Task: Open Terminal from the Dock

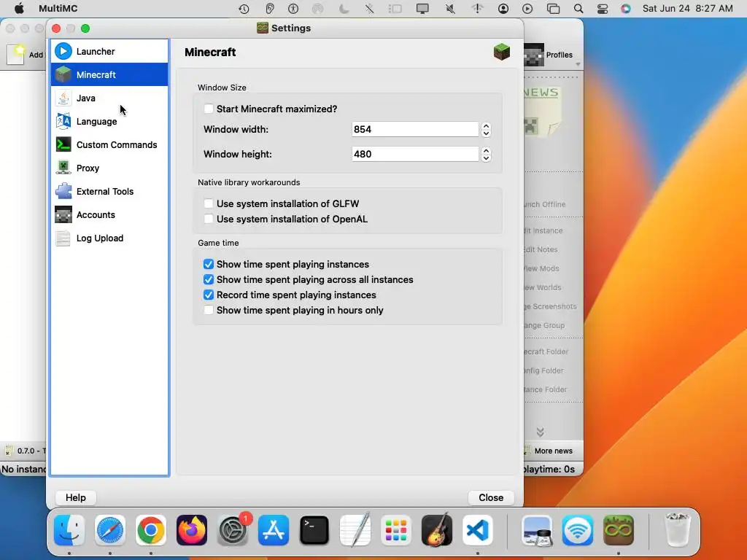Action: click(x=314, y=530)
